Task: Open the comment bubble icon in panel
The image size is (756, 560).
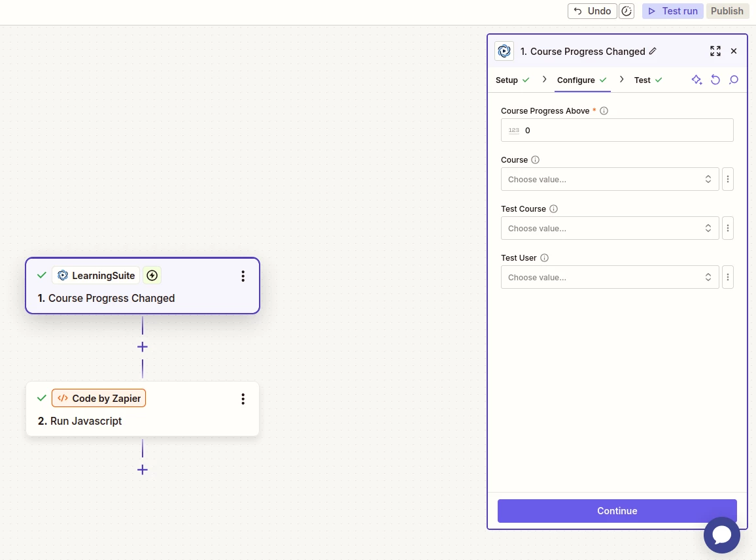Action: pos(734,80)
